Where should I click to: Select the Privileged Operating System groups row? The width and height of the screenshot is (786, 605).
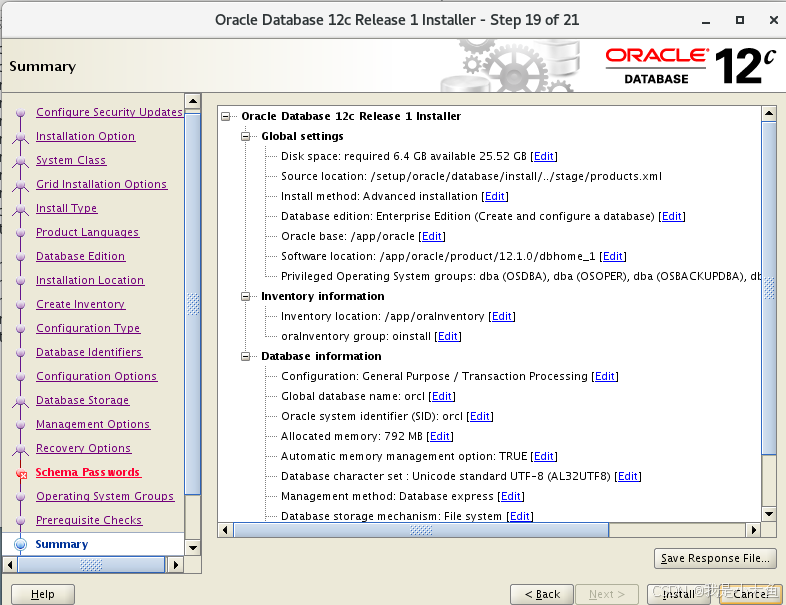point(521,277)
